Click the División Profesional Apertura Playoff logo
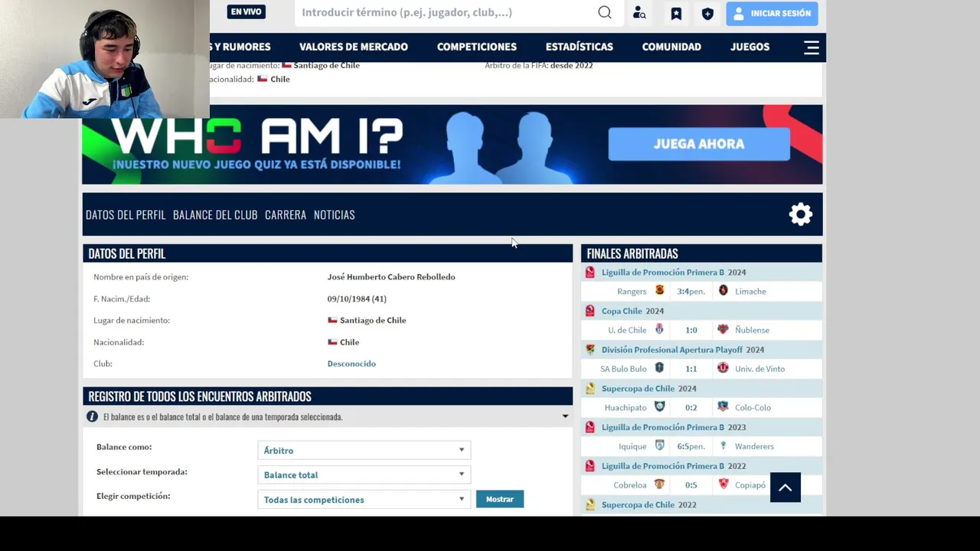Image resolution: width=980 pixels, height=551 pixels. 590,350
